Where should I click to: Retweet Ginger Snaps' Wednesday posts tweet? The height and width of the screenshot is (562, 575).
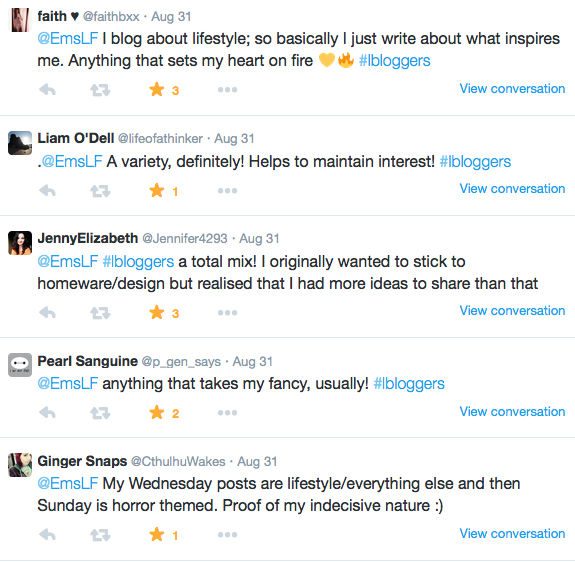tap(100, 535)
